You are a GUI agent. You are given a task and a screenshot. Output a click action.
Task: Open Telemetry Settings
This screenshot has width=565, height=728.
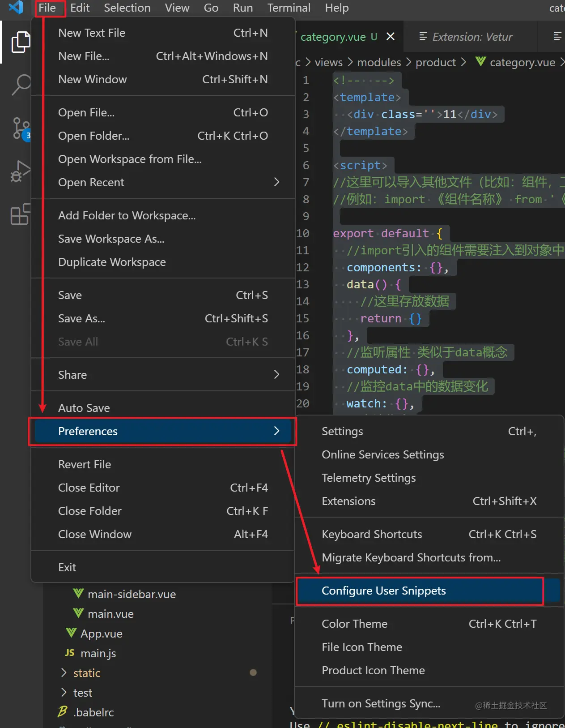click(429, 478)
